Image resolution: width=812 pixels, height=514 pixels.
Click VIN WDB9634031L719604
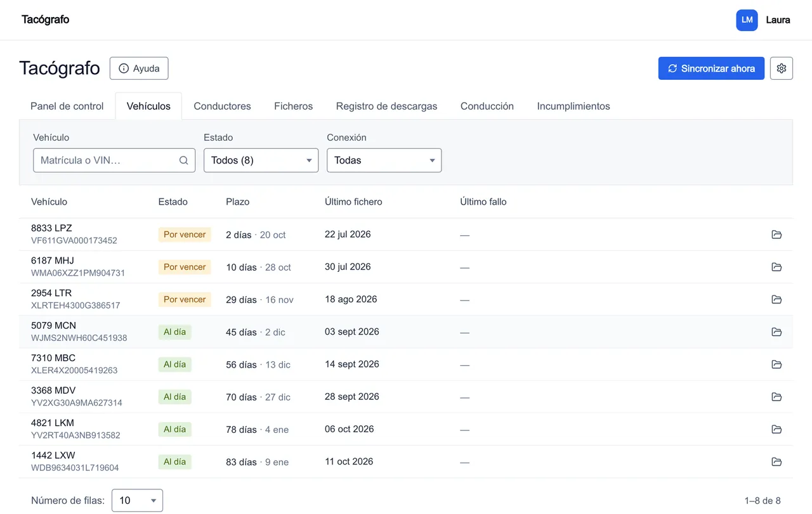click(75, 468)
